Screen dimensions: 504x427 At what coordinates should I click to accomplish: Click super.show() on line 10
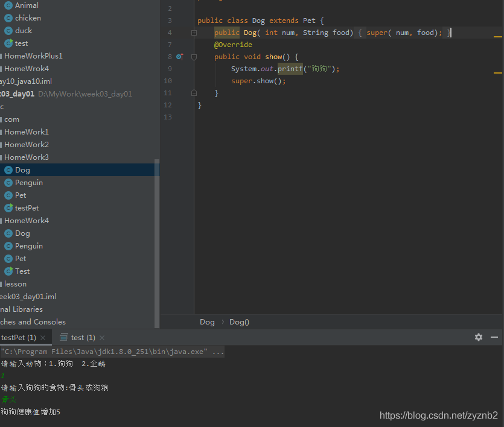pyautogui.click(x=258, y=81)
